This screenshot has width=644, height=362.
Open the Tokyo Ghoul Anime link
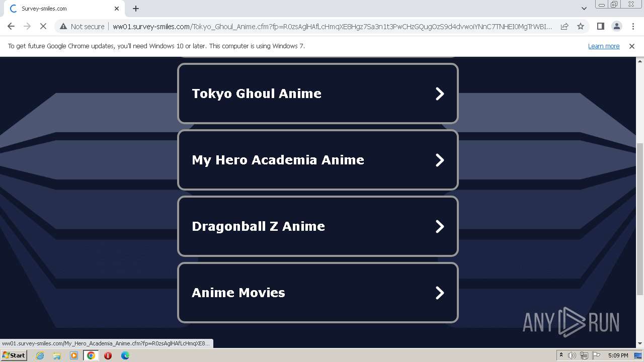[317, 94]
